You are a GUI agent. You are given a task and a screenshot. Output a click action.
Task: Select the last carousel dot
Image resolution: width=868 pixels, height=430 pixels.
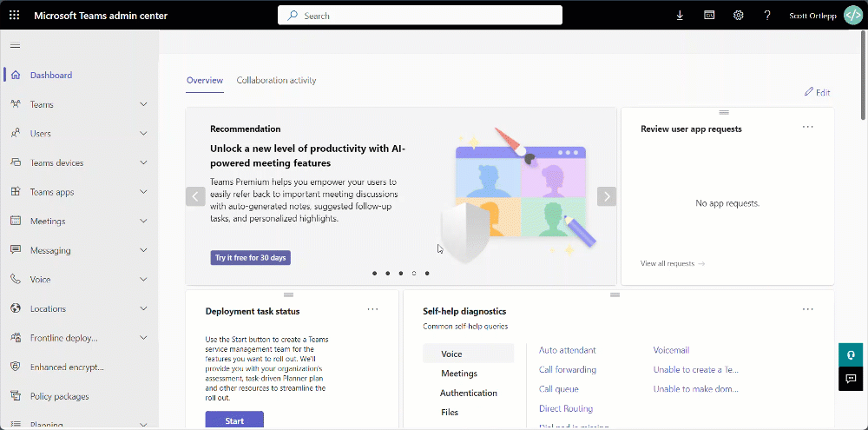[x=427, y=273]
